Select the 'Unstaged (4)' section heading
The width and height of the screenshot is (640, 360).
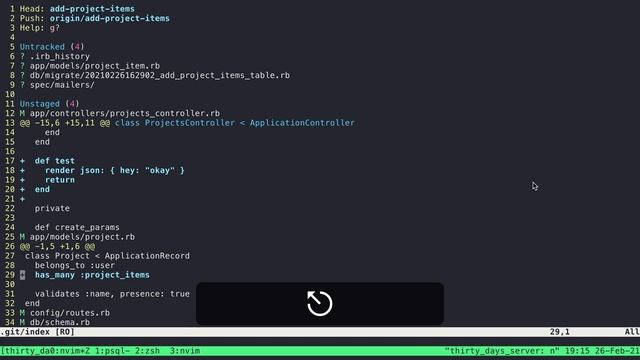click(49, 104)
